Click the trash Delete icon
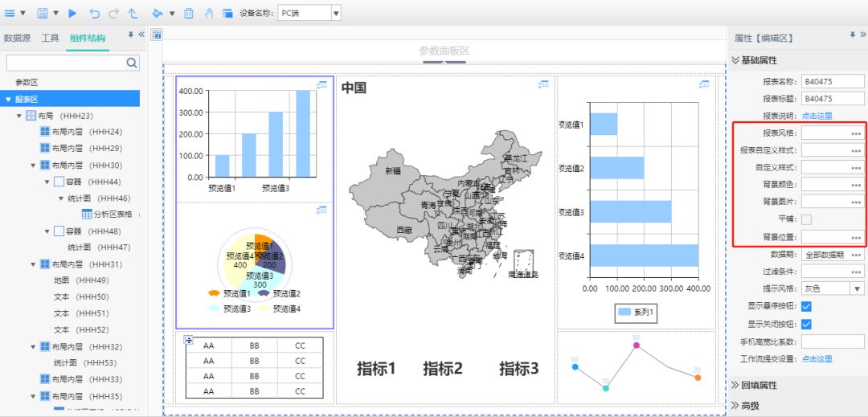 tap(188, 13)
